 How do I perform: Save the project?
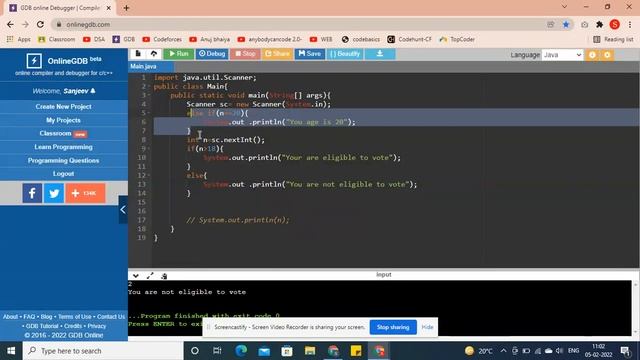[x=310, y=54]
